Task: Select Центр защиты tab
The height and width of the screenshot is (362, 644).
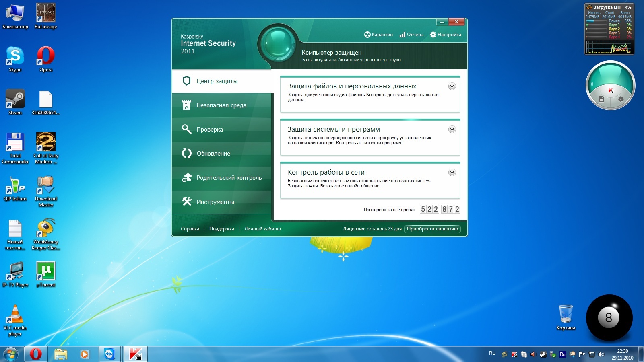Action: (x=222, y=81)
